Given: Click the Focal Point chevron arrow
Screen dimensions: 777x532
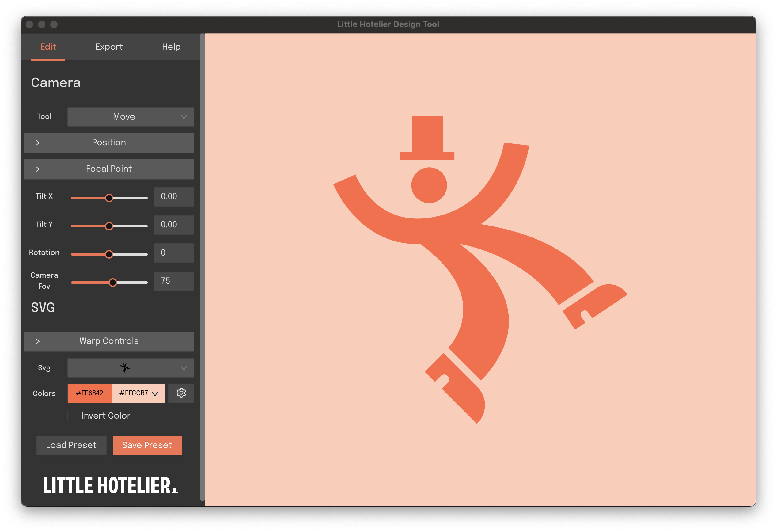Looking at the screenshot, I should point(37,169).
